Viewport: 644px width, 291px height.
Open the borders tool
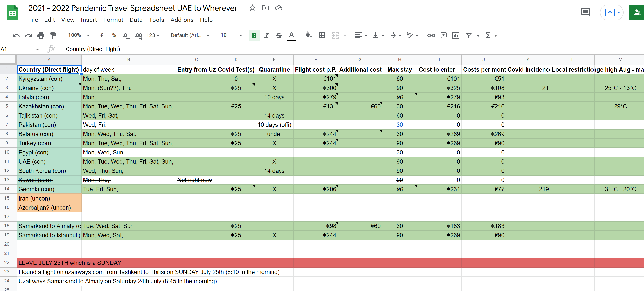click(x=322, y=35)
